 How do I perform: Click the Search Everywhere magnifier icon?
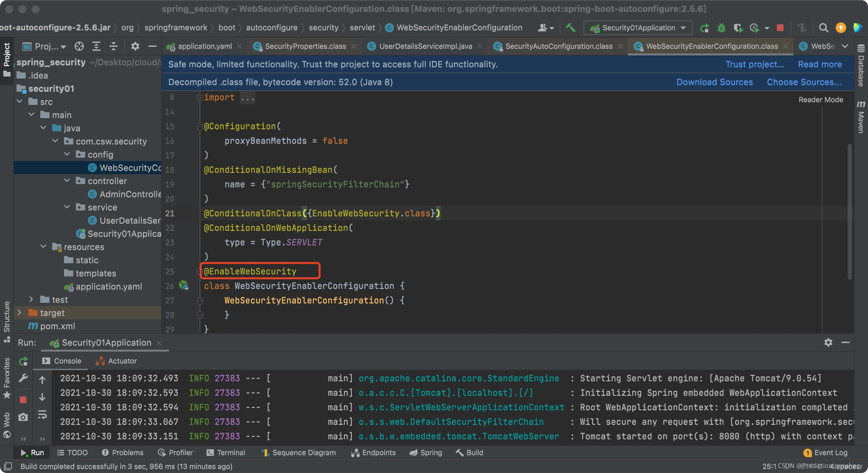click(823, 28)
